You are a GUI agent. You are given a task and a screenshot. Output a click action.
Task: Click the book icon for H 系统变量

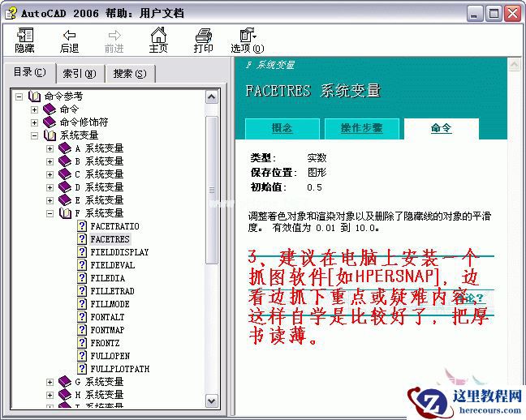(x=65, y=395)
